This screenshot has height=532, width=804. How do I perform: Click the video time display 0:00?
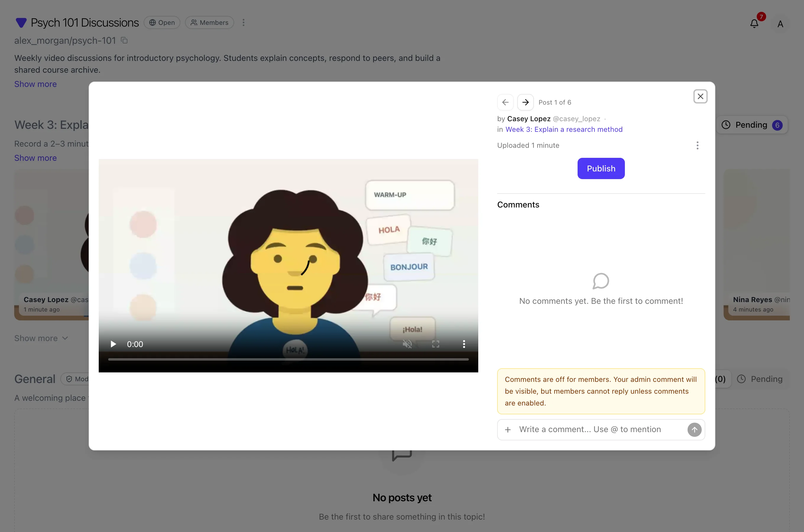(x=135, y=344)
